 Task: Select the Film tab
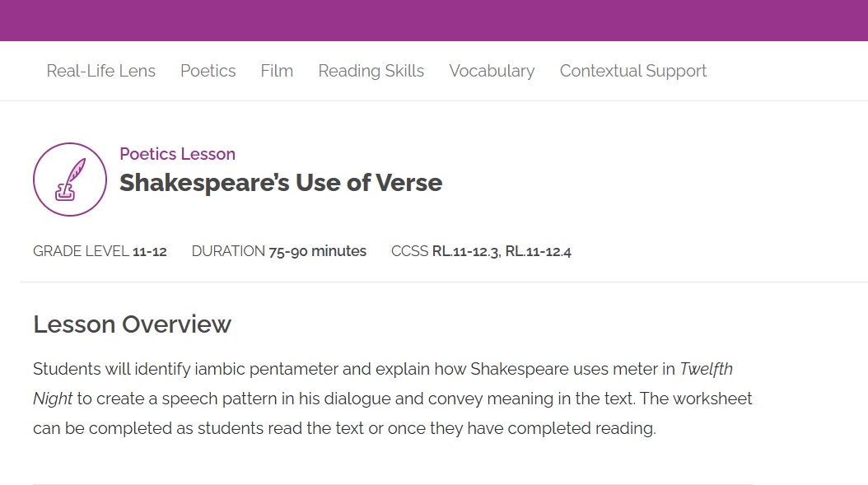click(x=277, y=71)
